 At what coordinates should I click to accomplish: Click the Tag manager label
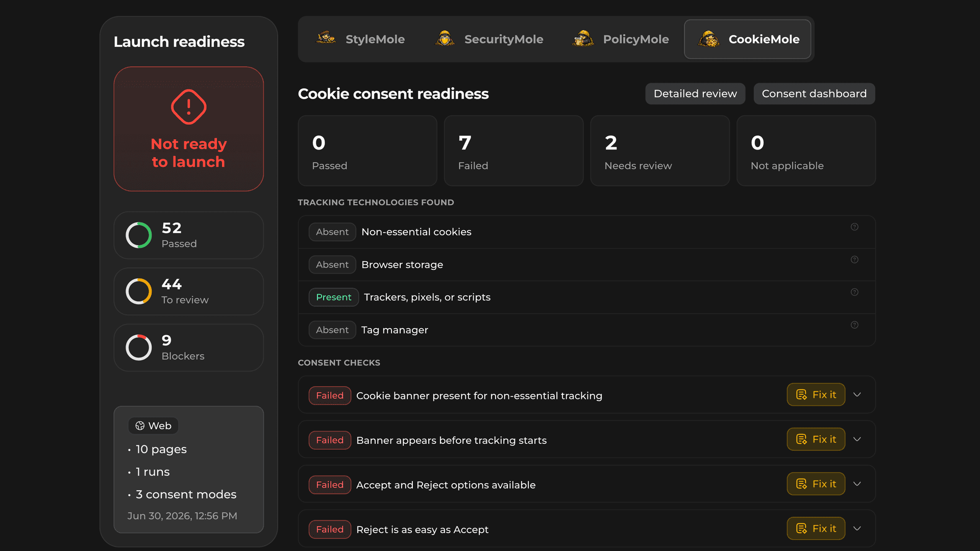(395, 330)
